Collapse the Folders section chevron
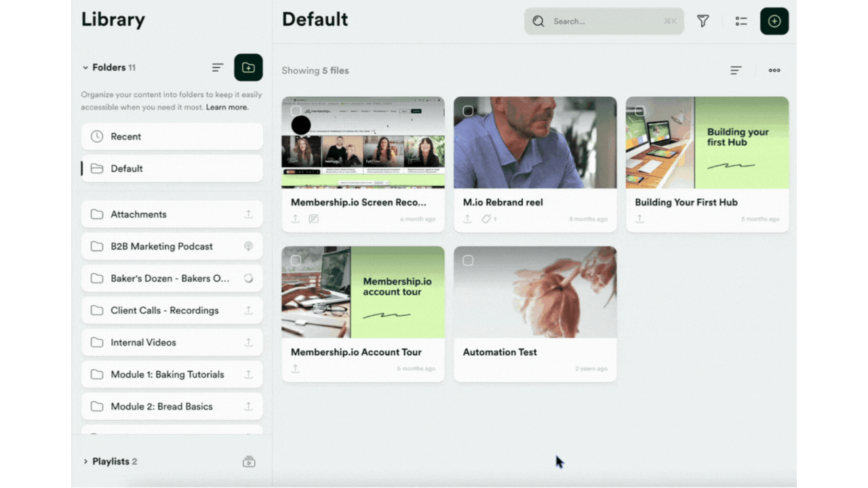868x488 pixels. [x=85, y=68]
